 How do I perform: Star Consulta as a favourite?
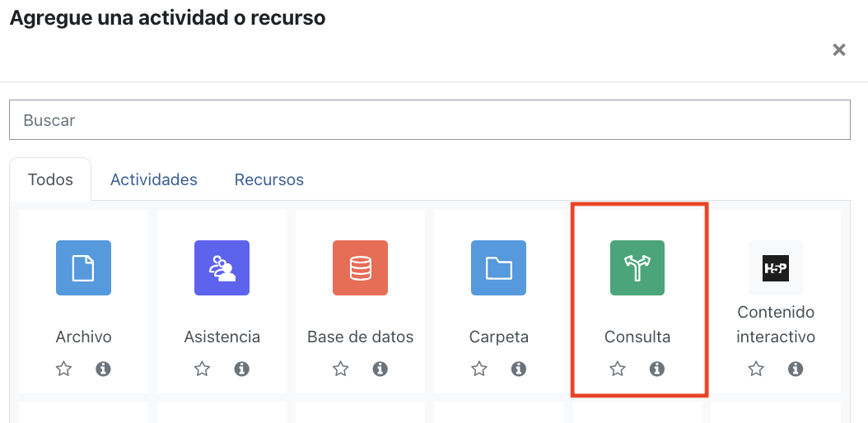pyautogui.click(x=618, y=369)
